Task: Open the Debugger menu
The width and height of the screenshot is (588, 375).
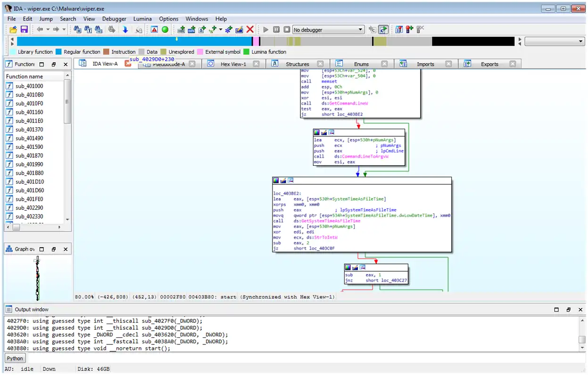Action: [x=115, y=19]
